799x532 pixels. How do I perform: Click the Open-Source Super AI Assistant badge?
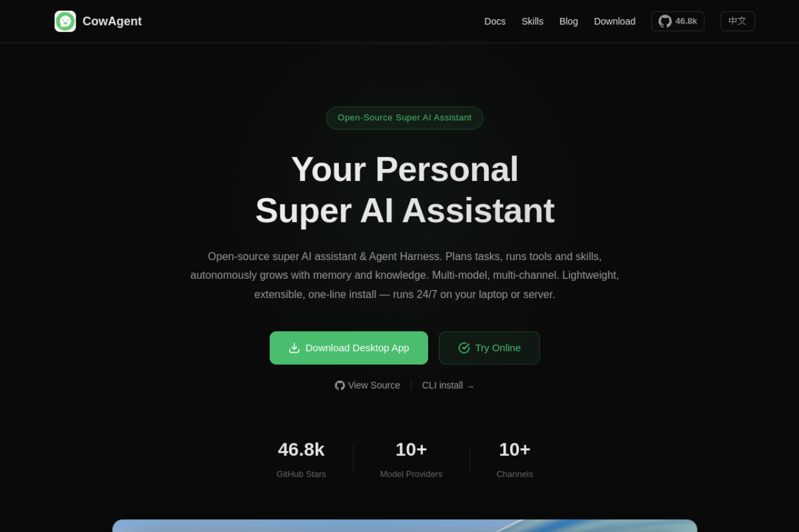(404, 118)
